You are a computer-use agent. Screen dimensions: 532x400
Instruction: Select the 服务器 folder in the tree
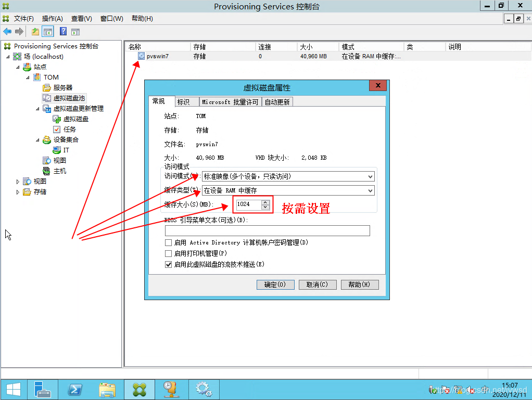tap(62, 87)
